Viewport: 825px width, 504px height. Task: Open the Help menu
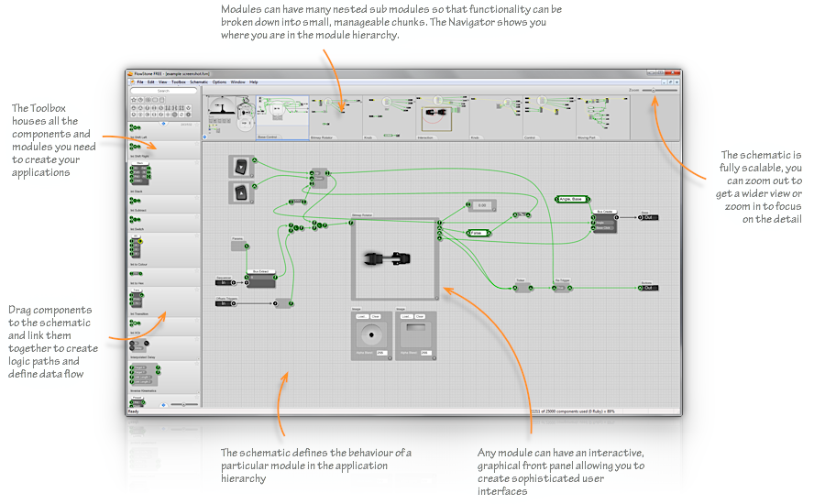click(x=254, y=82)
